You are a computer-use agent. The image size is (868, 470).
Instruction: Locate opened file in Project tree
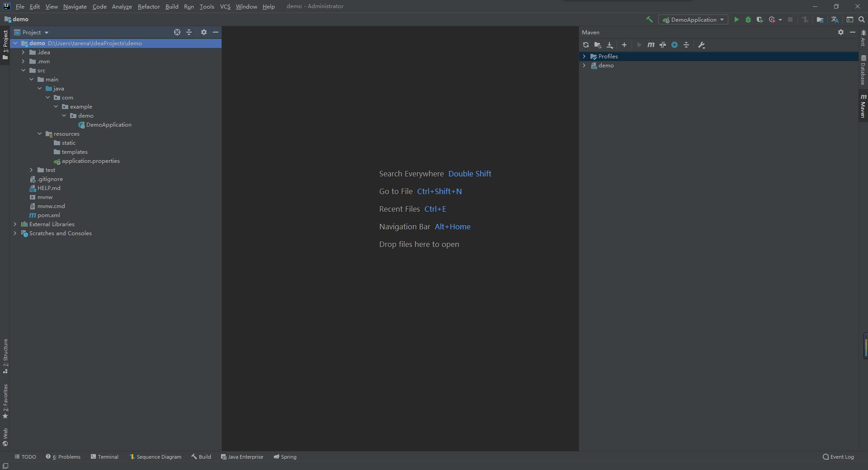pyautogui.click(x=177, y=32)
